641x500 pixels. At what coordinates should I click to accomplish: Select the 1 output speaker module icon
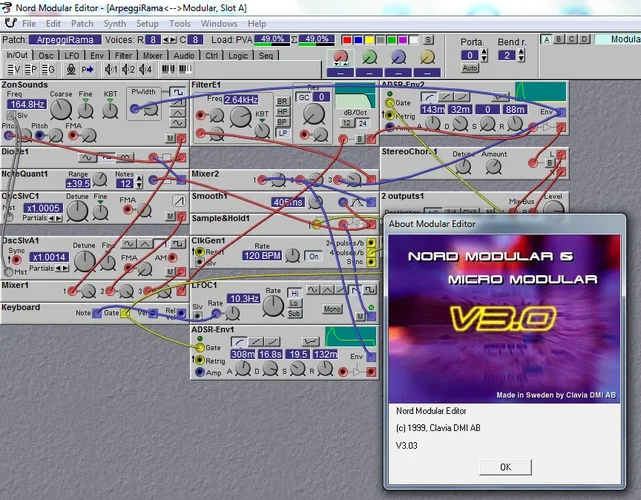pos(111,70)
